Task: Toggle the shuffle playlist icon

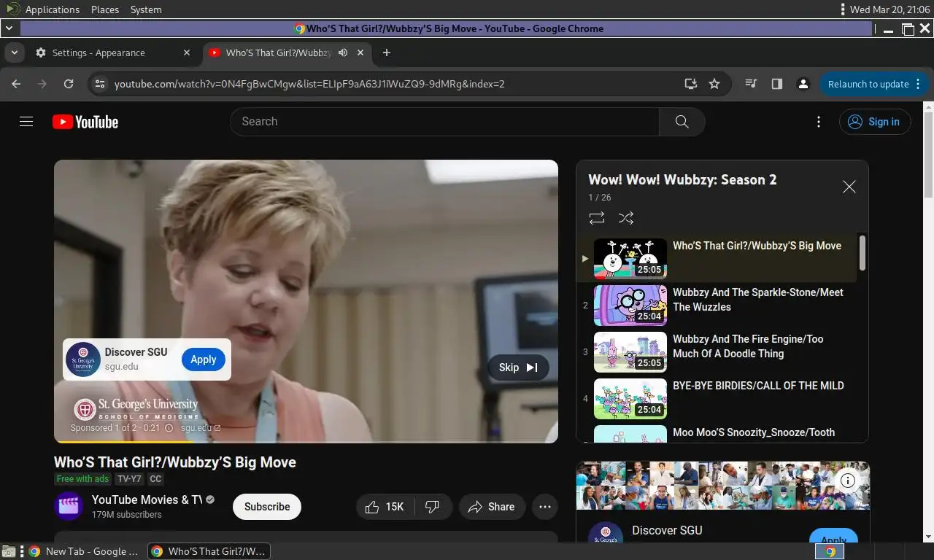Action: [626, 218]
